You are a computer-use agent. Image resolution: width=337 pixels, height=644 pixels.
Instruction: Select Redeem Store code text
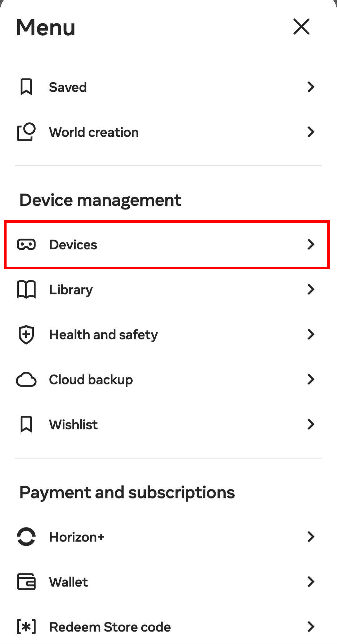click(110, 627)
